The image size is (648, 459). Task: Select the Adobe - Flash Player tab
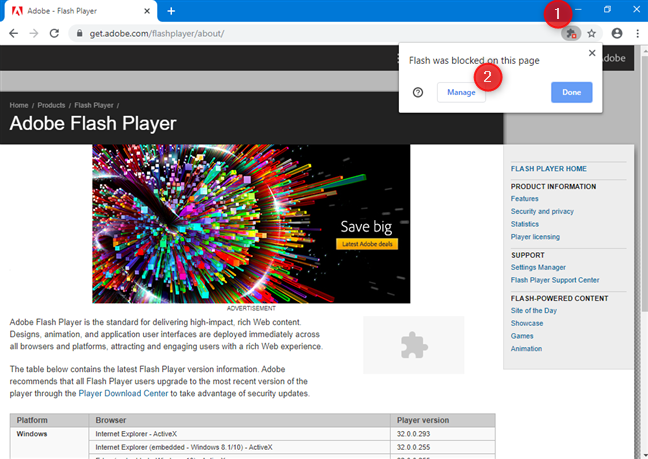79,11
